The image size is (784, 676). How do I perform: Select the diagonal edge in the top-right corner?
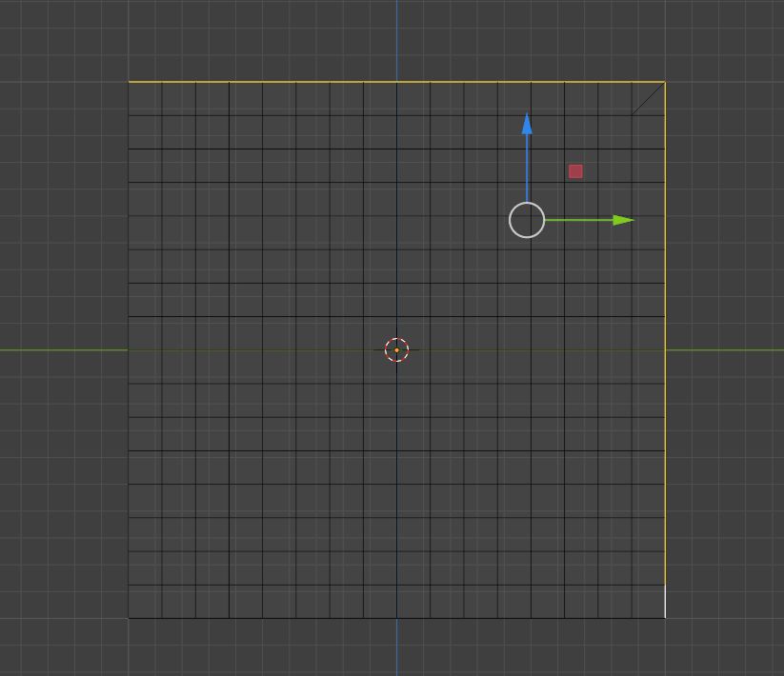pos(649,98)
